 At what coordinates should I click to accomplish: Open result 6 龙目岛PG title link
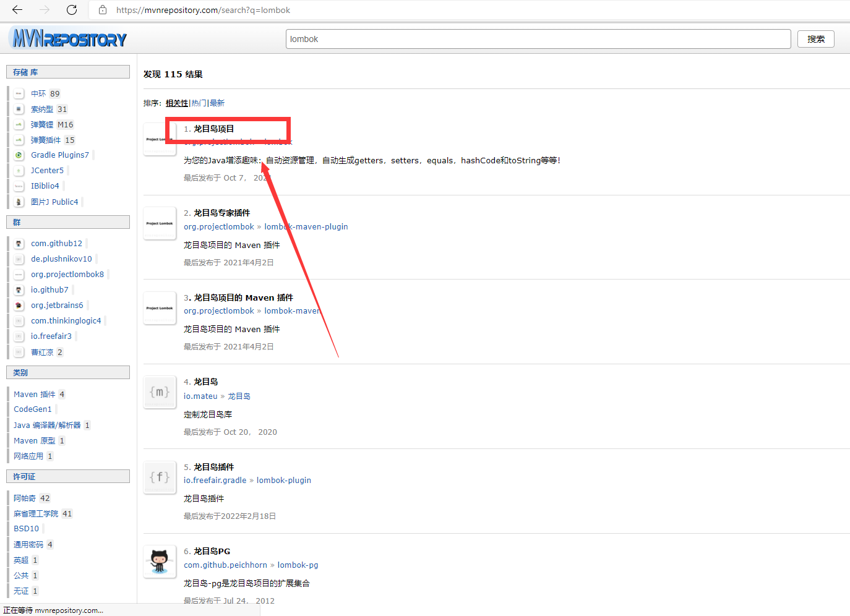click(212, 551)
